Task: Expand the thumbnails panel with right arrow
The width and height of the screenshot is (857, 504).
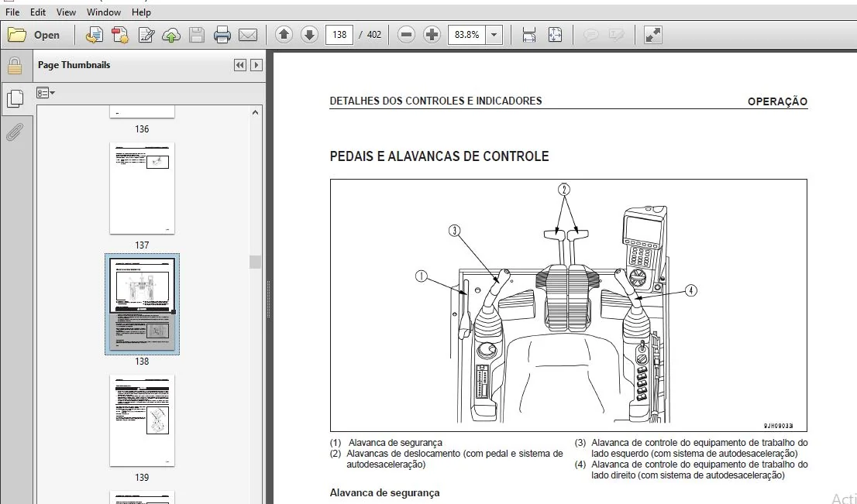Action: (256, 65)
